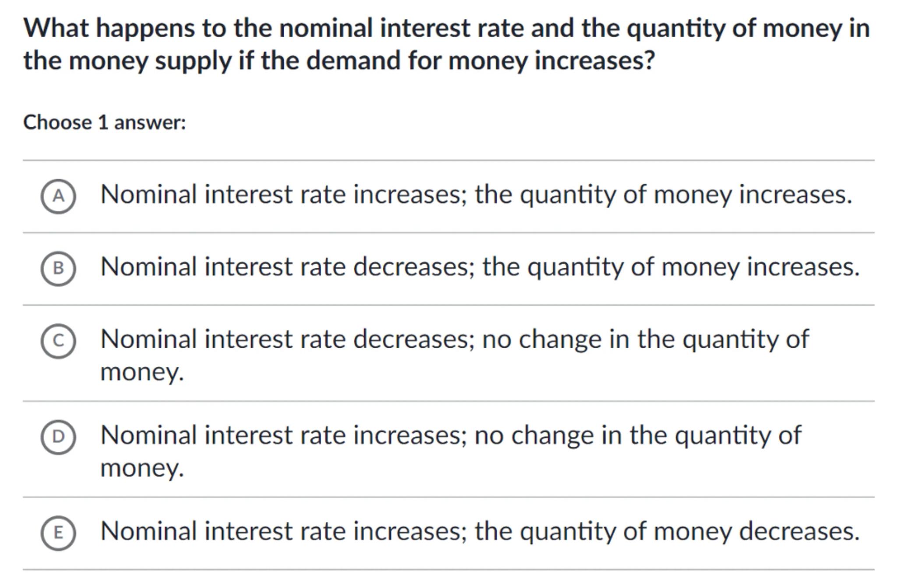Select the option A radio circle
897x588 pixels.
[58, 196]
